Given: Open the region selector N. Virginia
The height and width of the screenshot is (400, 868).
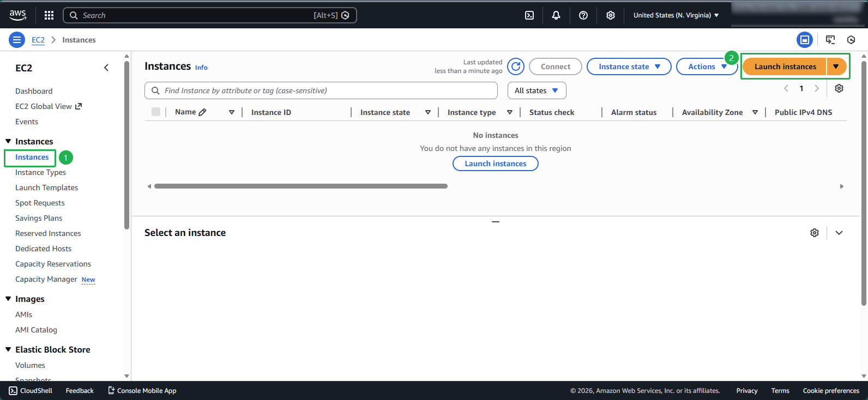Looking at the screenshot, I should (676, 15).
